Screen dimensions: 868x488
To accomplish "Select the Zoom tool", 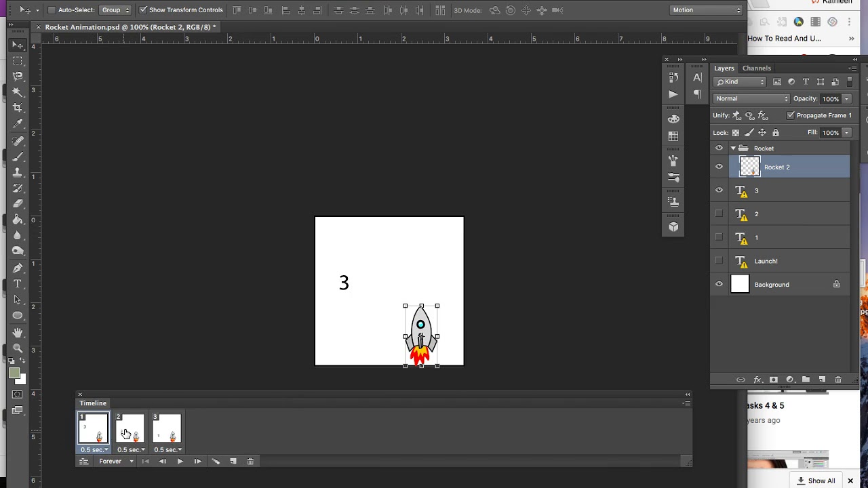I will click(x=18, y=348).
